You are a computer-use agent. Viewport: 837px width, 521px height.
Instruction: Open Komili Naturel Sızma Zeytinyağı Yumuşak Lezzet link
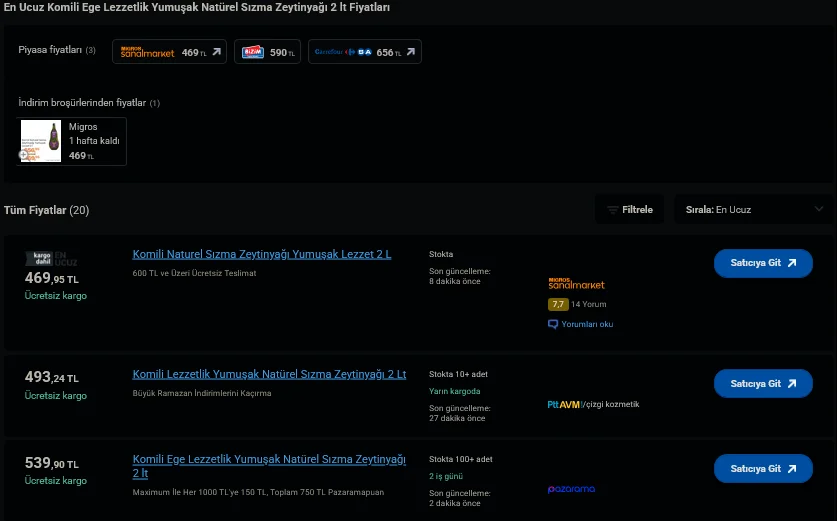pos(262,254)
